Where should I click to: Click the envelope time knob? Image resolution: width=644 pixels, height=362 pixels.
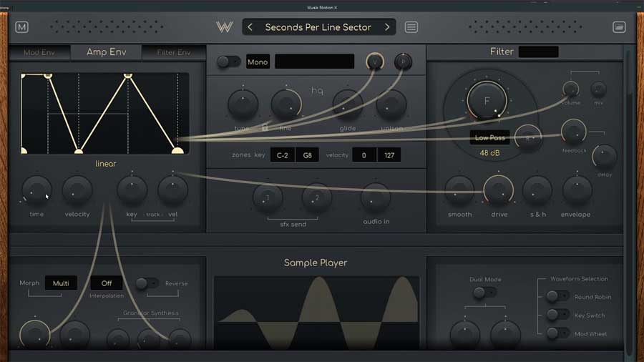36,190
